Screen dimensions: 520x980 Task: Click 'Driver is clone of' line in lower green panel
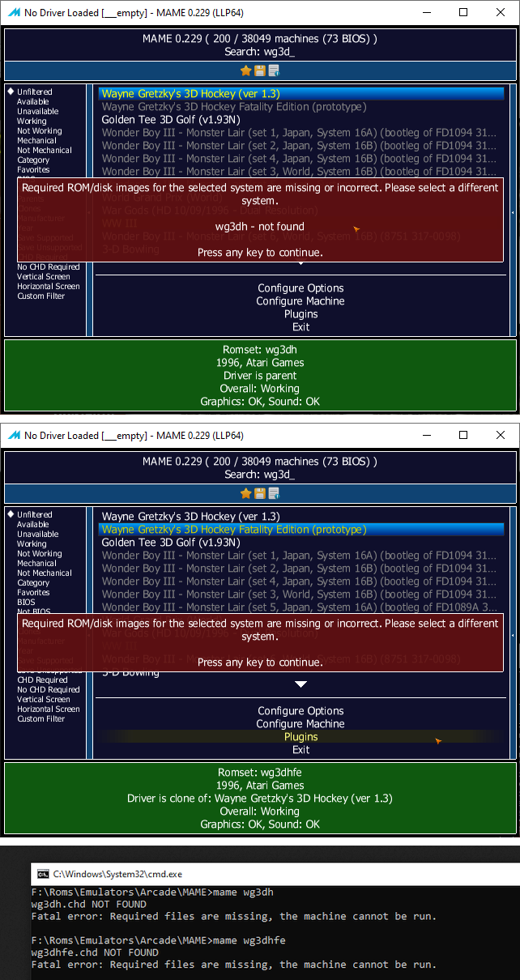click(x=260, y=798)
